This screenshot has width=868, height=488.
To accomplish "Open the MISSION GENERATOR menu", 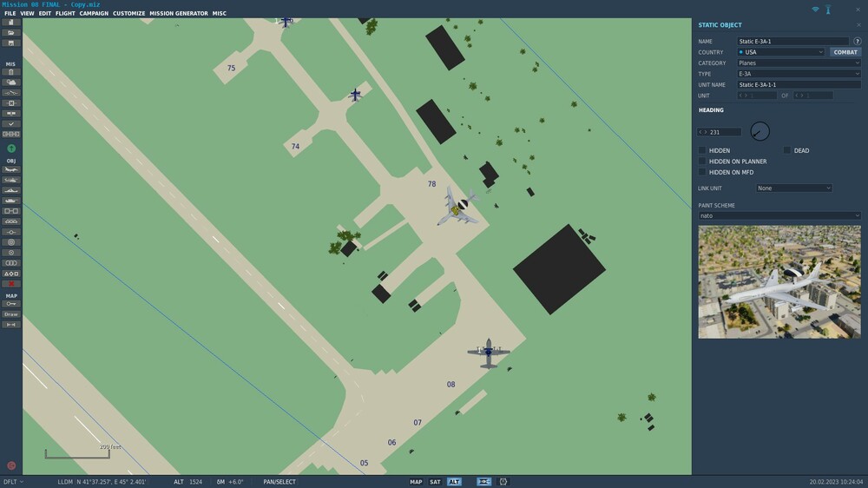I will 178,13.
